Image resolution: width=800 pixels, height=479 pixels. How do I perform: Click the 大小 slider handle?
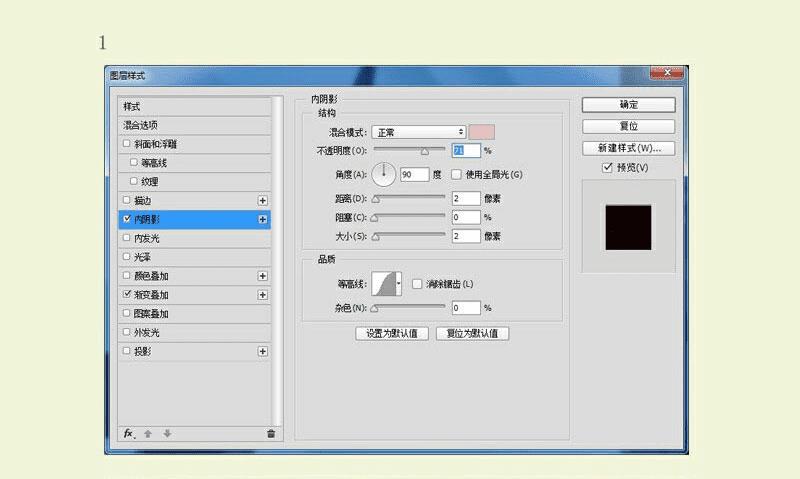click(x=376, y=237)
